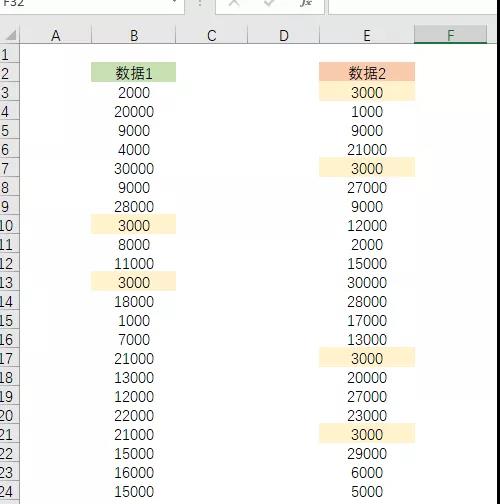The height and width of the screenshot is (504, 500).
Task: Select column F header
Action: tap(450, 35)
